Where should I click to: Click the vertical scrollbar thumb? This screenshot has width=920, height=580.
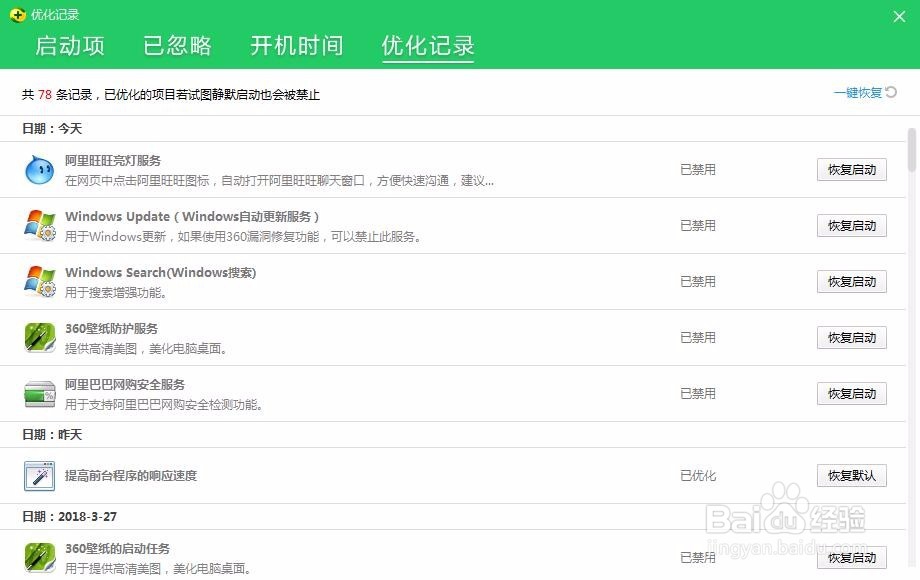point(911,150)
